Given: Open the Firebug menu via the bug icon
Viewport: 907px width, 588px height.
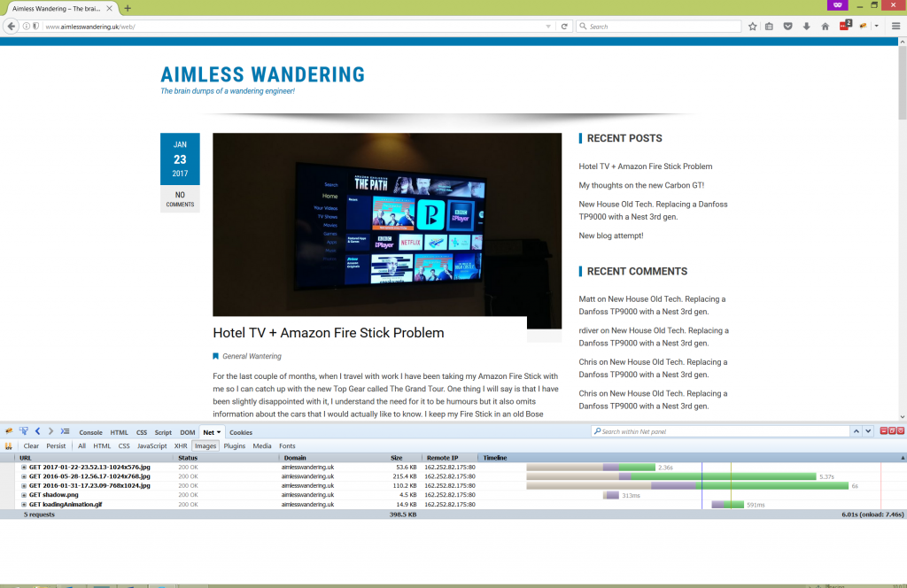Looking at the screenshot, I should 7,432.
